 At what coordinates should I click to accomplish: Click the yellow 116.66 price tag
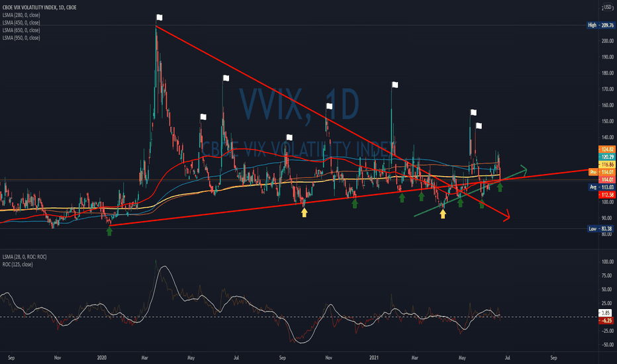[x=607, y=165]
